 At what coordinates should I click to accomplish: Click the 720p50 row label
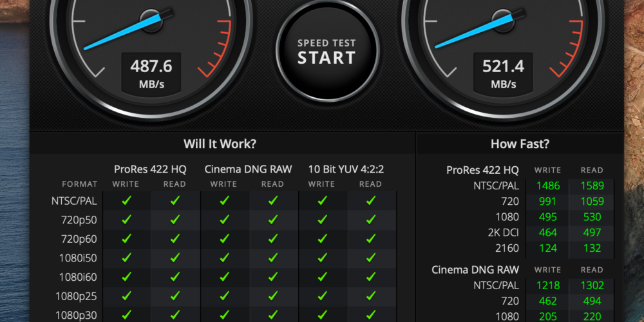(x=79, y=220)
